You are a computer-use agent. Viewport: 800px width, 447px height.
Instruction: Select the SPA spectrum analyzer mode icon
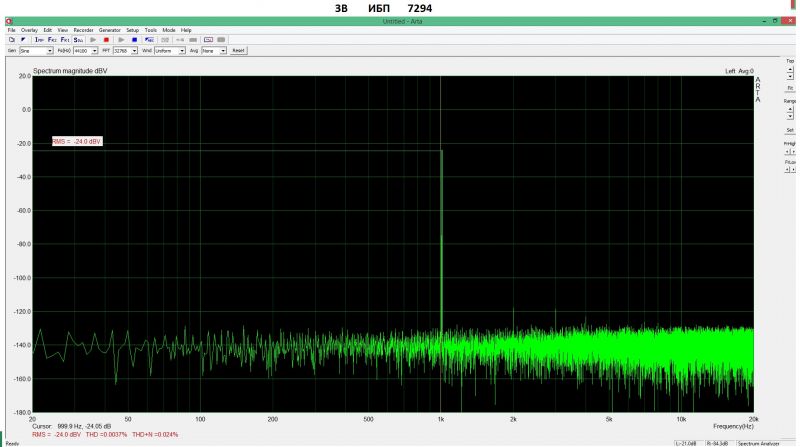click(79, 39)
